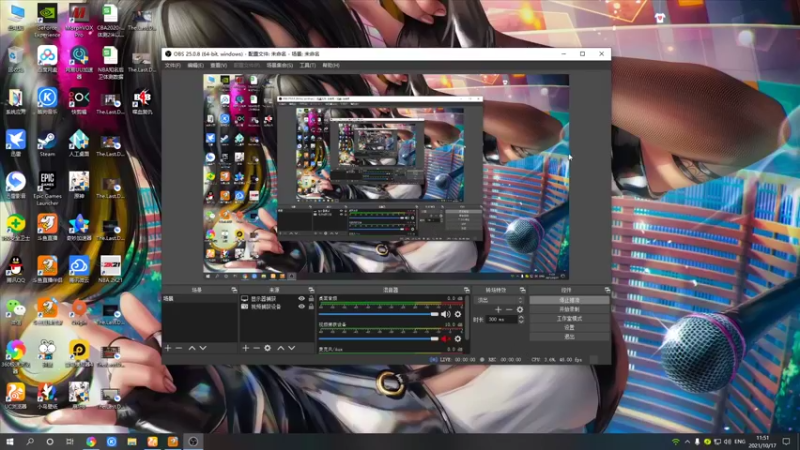Screen dimensions: 800x450
Task: Open File Explorer from the Windows taskbar
Action: coord(132,441)
